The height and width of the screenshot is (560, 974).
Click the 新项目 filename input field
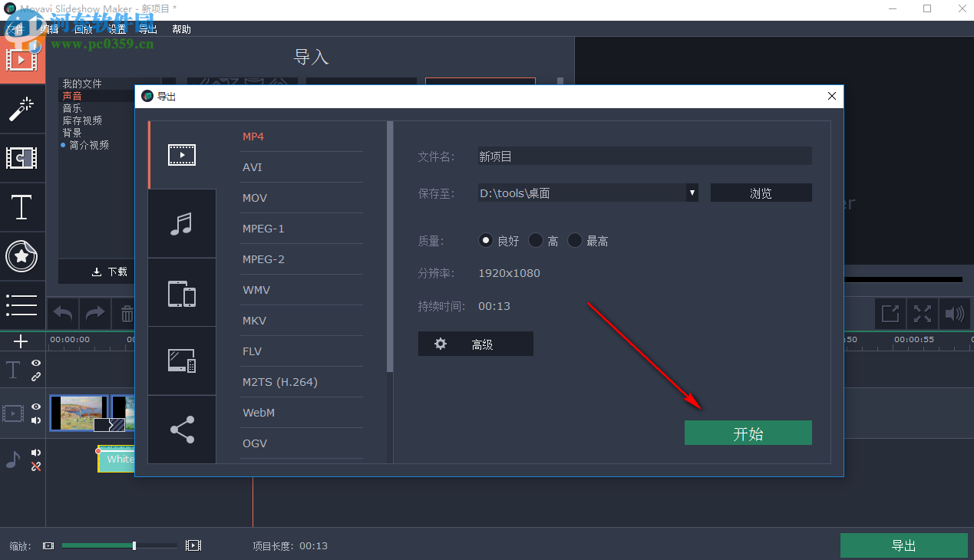(643, 156)
